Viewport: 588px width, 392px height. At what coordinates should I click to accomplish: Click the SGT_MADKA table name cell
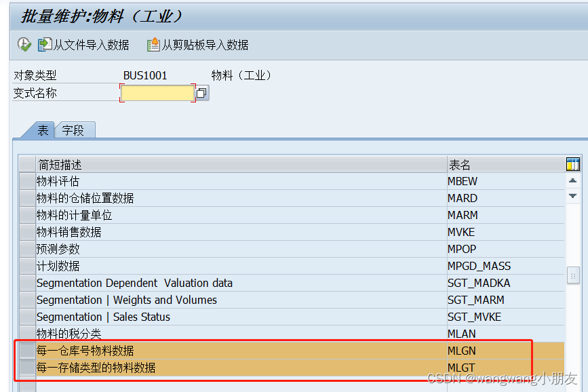pyautogui.click(x=506, y=283)
